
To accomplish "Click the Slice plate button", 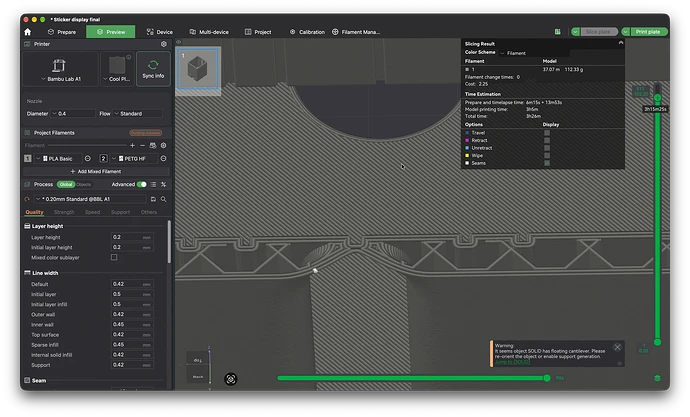I will click(x=598, y=32).
